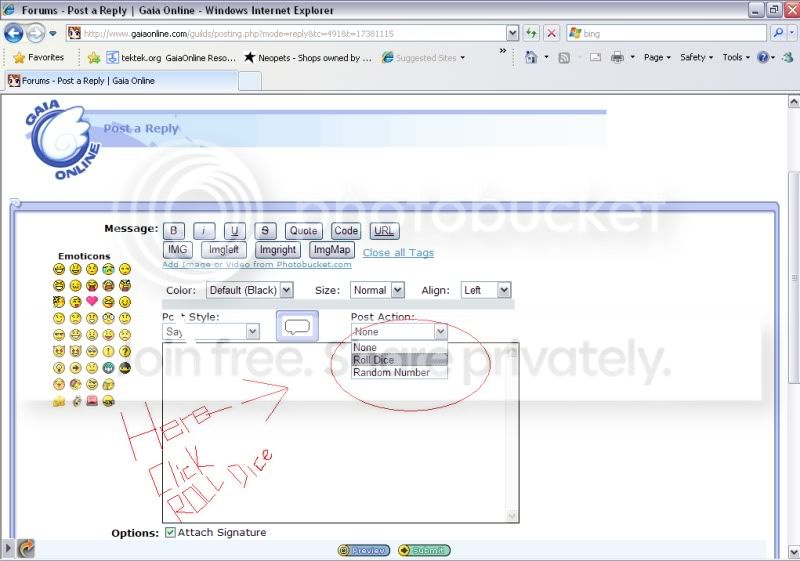Toggle bold with the B button
This screenshot has width=800, height=561.
[x=174, y=231]
